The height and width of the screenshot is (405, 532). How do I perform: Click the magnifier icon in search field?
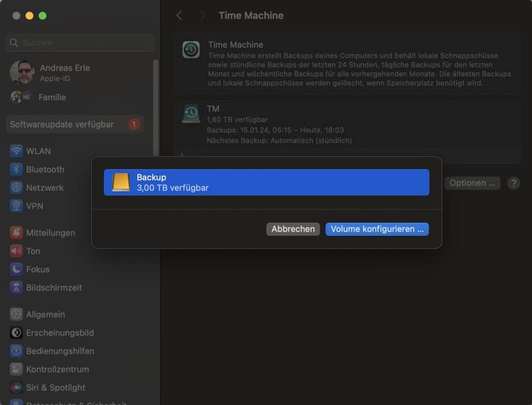click(x=13, y=43)
